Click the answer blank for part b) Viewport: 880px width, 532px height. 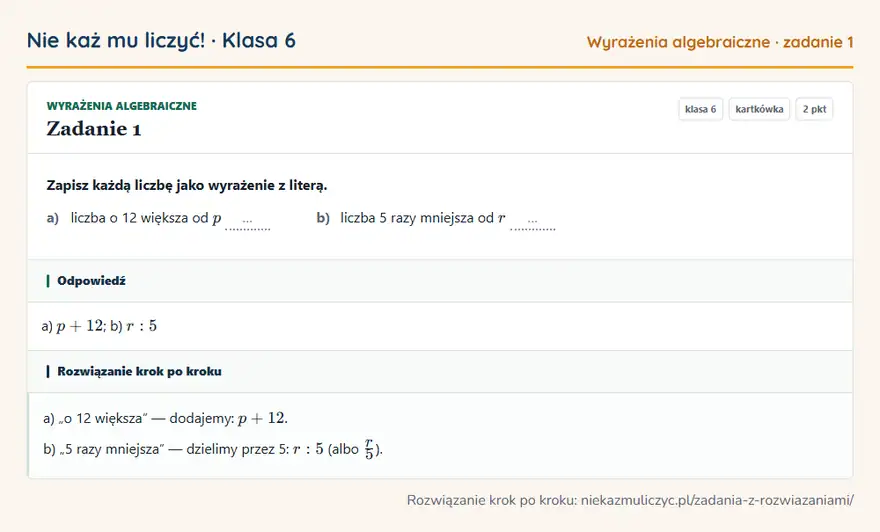533,222
